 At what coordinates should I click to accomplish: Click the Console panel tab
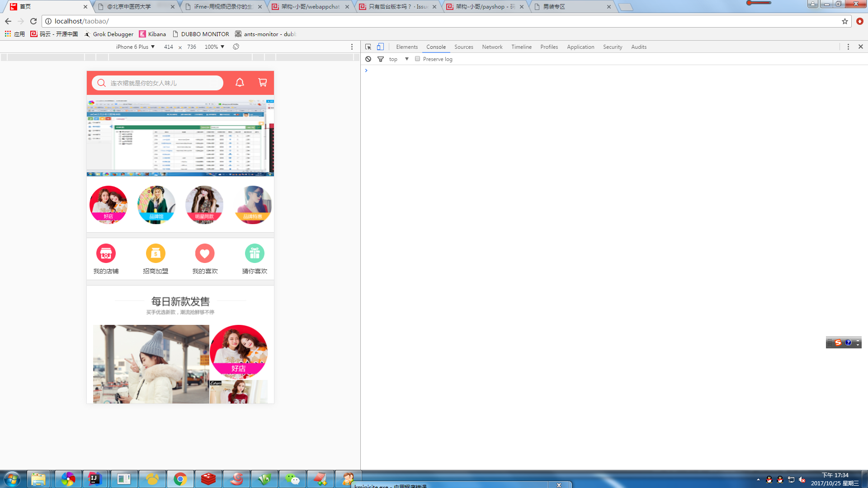pos(435,47)
